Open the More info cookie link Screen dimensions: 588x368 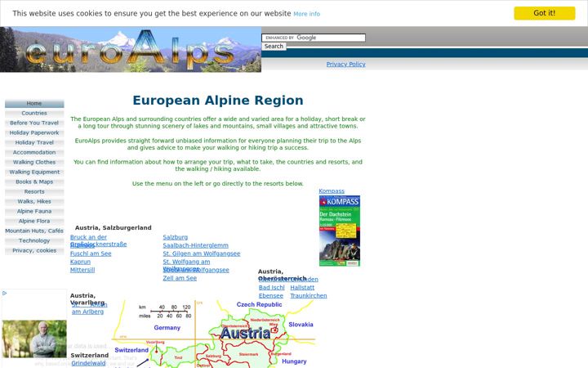click(306, 14)
